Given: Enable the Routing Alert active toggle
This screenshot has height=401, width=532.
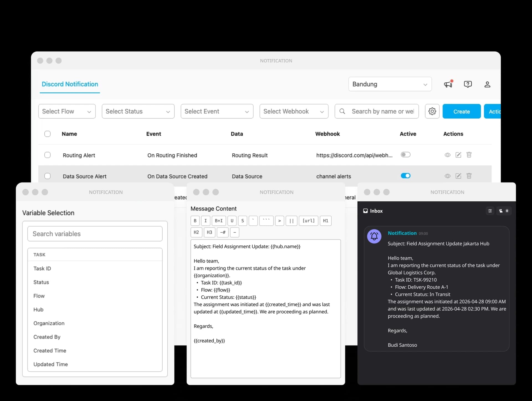Looking at the screenshot, I should tap(405, 154).
